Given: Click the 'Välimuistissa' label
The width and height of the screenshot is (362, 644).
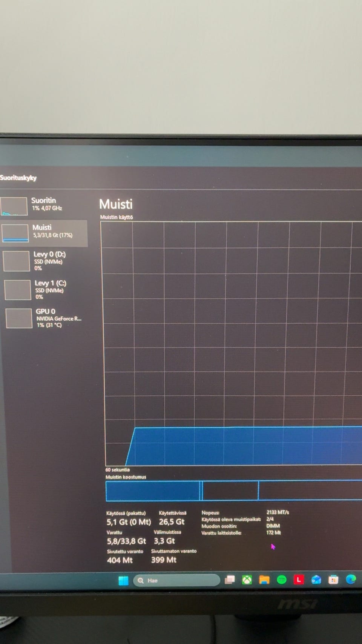Looking at the screenshot, I should (x=167, y=532).
